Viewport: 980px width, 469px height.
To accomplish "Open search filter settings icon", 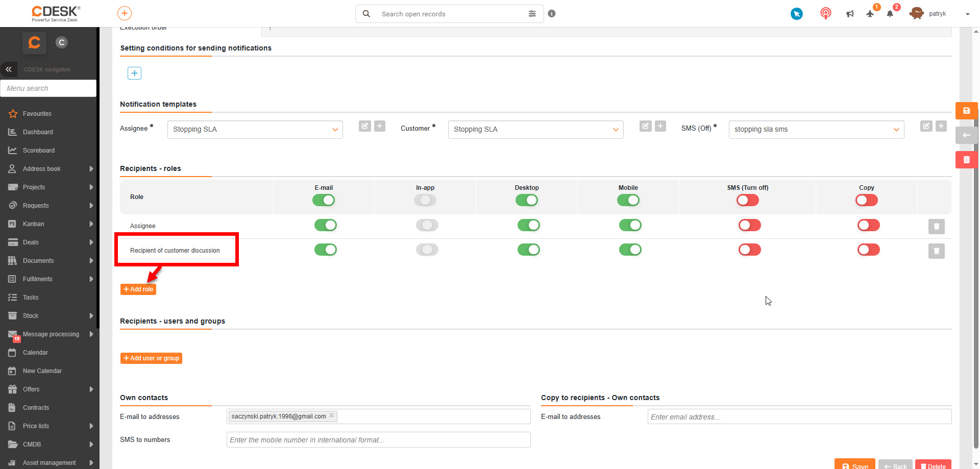I will (x=532, y=14).
